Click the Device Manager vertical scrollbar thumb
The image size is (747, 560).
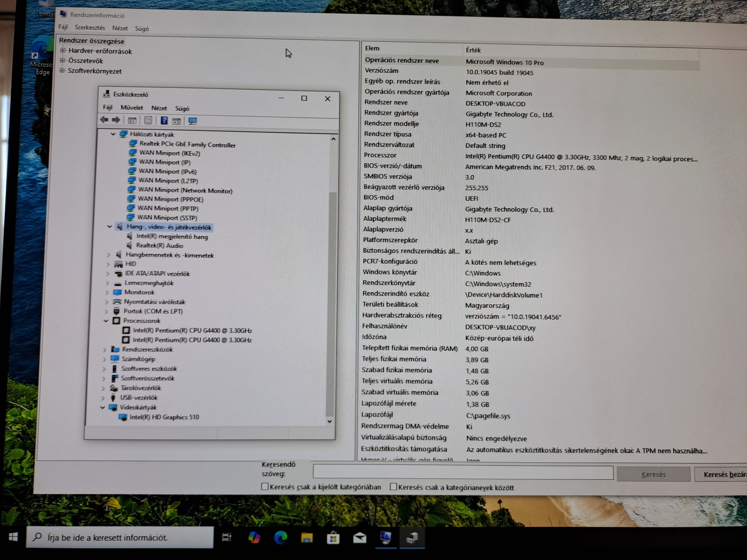point(331,304)
